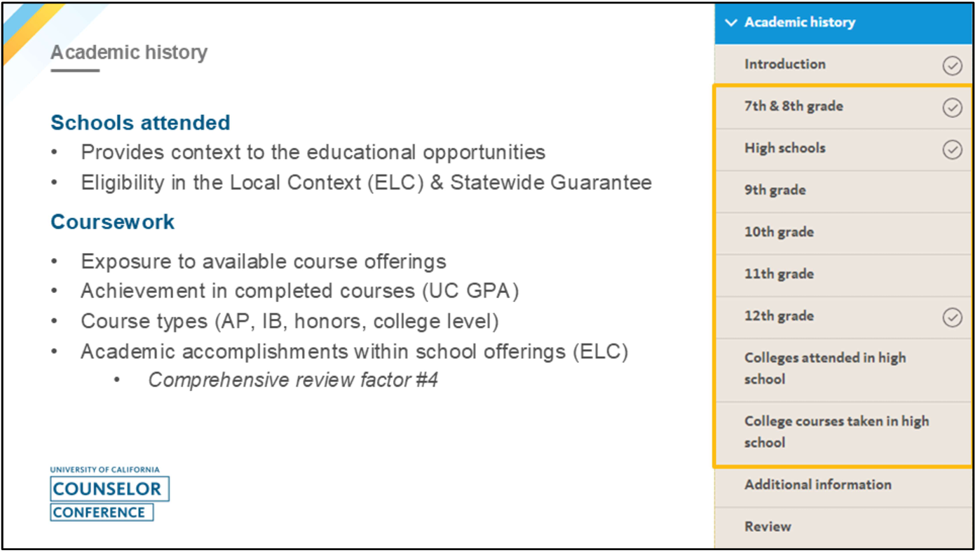Open Colleges attended in high school
980x553 pixels.
click(x=824, y=369)
